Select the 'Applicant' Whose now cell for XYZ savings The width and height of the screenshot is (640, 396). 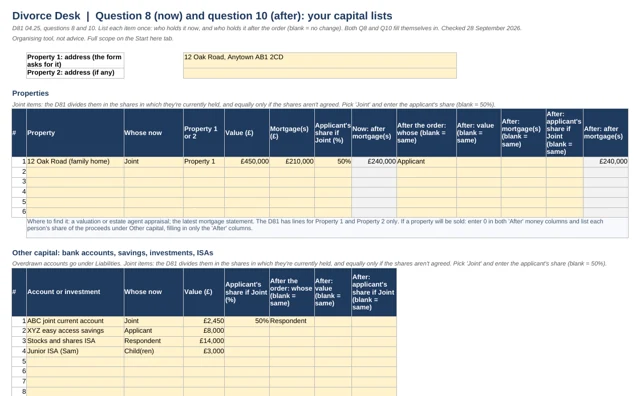(153, 331)
